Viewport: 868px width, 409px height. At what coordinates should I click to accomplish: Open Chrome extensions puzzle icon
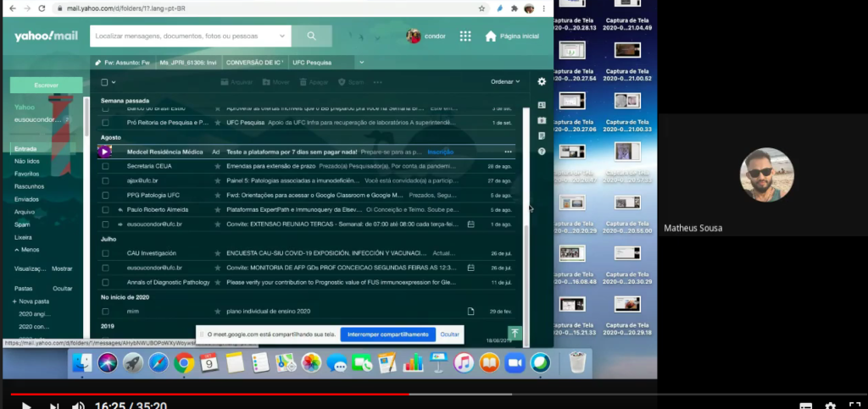click(515, 8)
